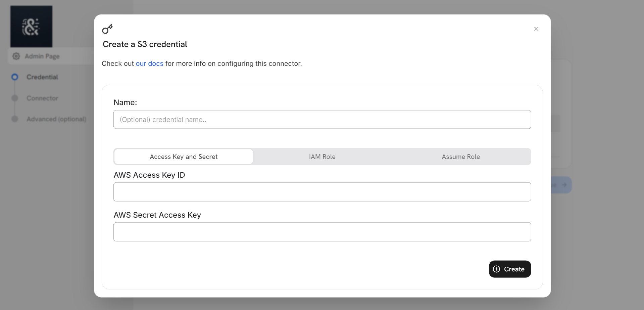
Task: Close the Create S3 credential dialog
Action: 536,29
